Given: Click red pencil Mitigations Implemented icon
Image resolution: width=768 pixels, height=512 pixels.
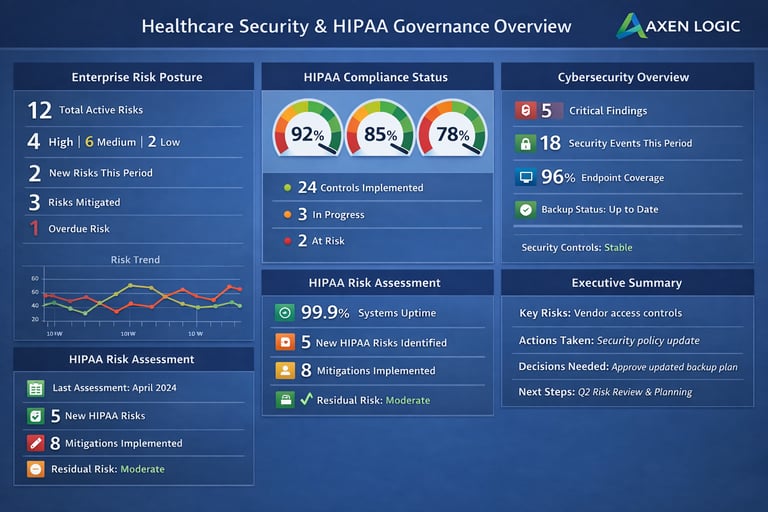Looking at the screenshot, I should (x=36, y=443).
